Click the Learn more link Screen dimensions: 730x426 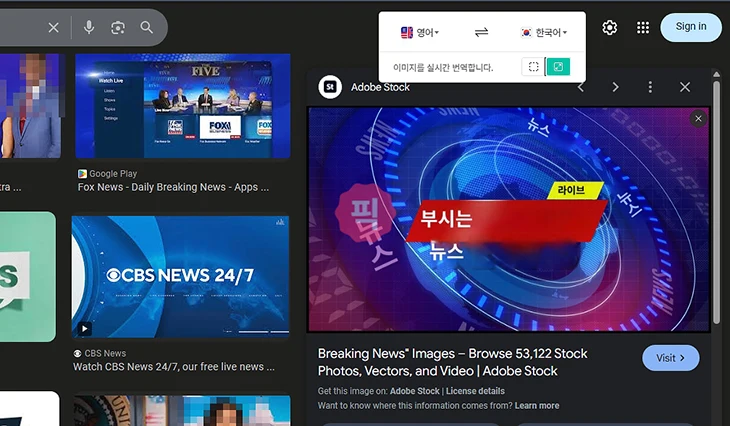tap(537, 406)
